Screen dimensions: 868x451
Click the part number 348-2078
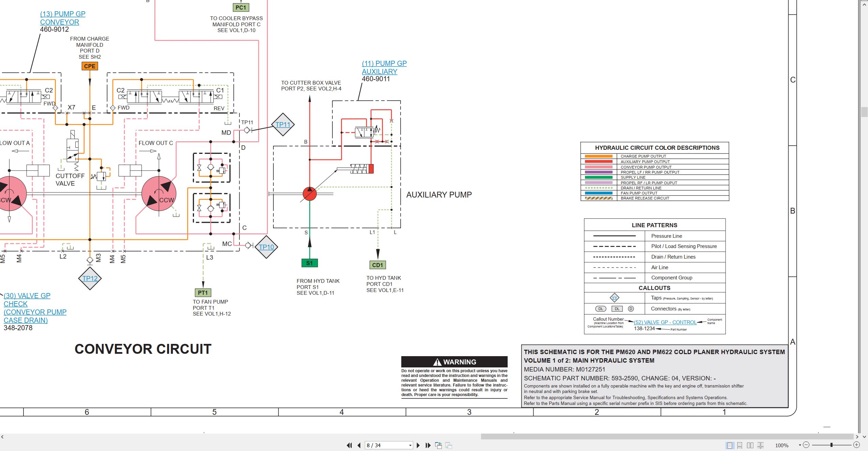[18, 328]
